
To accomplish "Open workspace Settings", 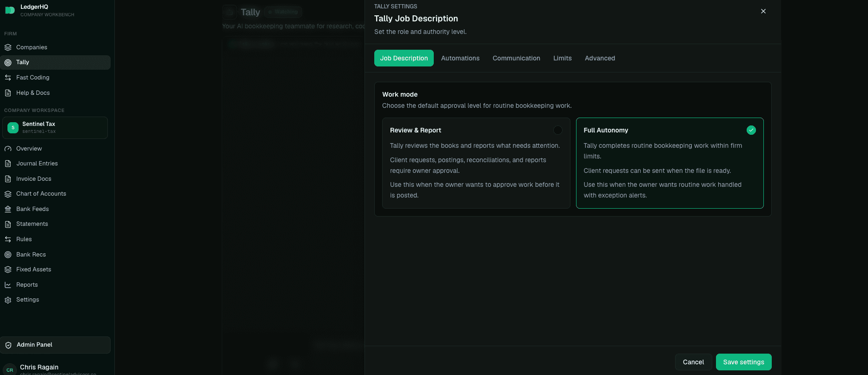I will 55,300.
